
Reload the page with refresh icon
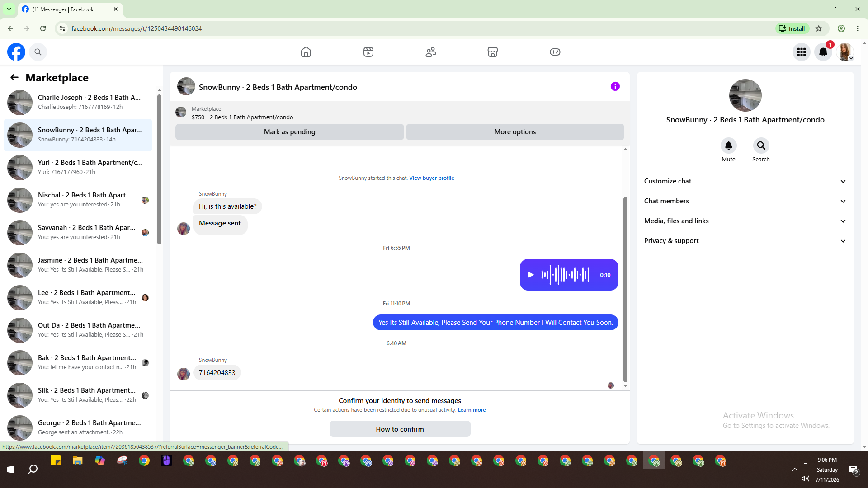[43, 28]
